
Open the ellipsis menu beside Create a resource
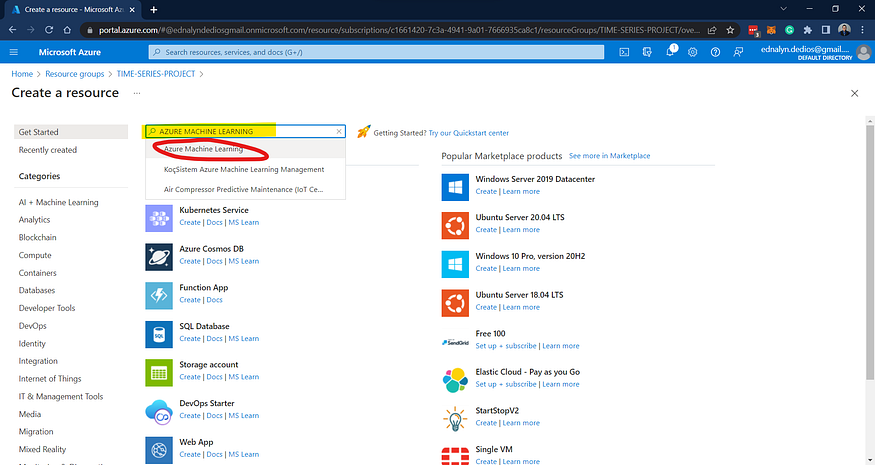click(137, 93)
